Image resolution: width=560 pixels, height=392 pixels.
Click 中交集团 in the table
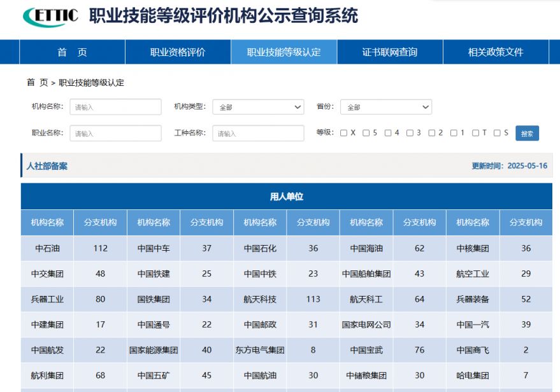coord(47,274)
